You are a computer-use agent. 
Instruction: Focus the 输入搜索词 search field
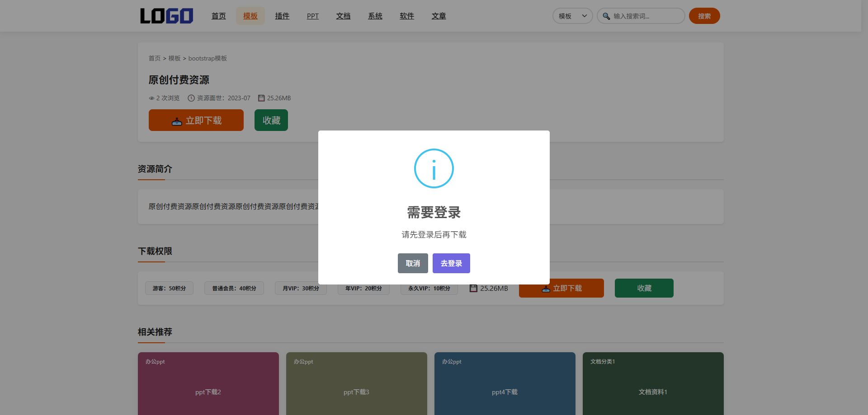(x=641, y=16)
